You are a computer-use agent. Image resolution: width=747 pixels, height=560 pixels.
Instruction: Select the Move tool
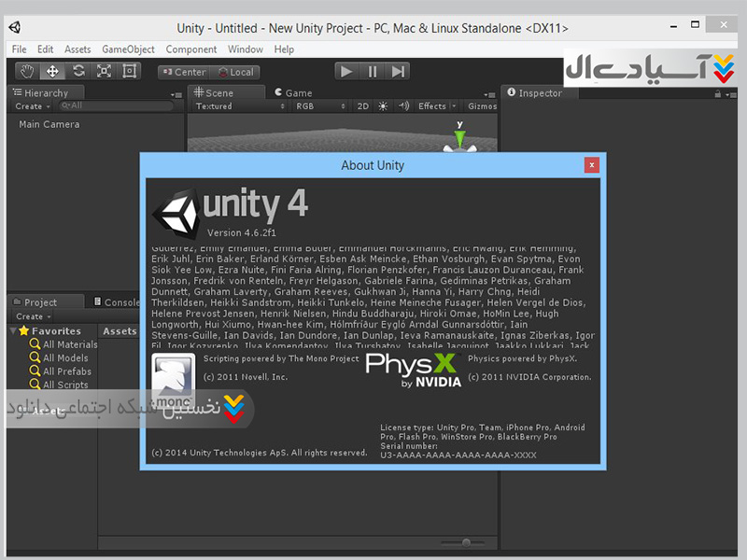[x=53, y=71]
